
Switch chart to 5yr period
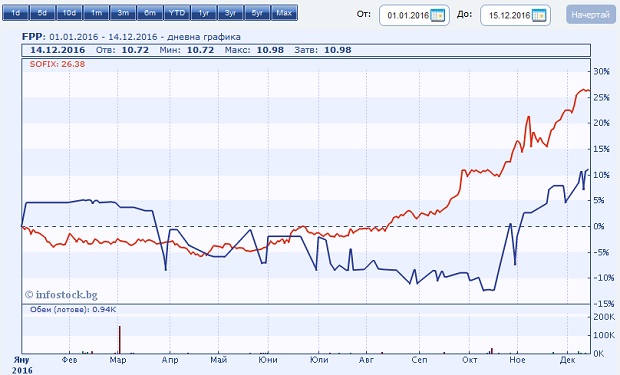(x=257, y=13)
